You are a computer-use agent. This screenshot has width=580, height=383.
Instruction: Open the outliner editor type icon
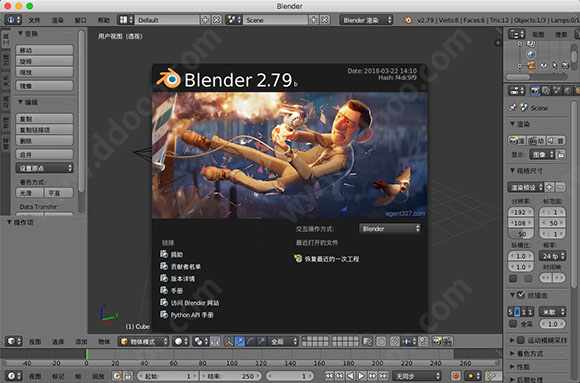[516, 34]
